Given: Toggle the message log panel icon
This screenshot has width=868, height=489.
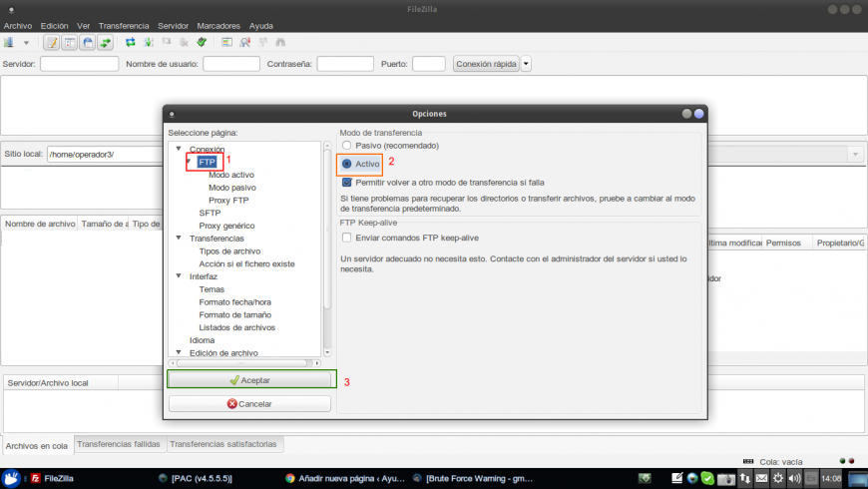Looking at the screenshot, I should [x=52, y=43].
